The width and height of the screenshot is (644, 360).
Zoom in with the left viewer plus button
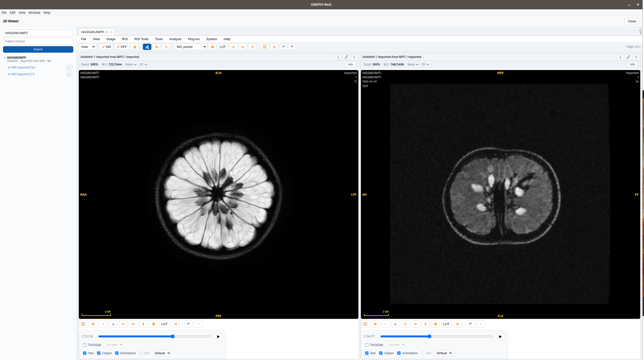point(113,324)
